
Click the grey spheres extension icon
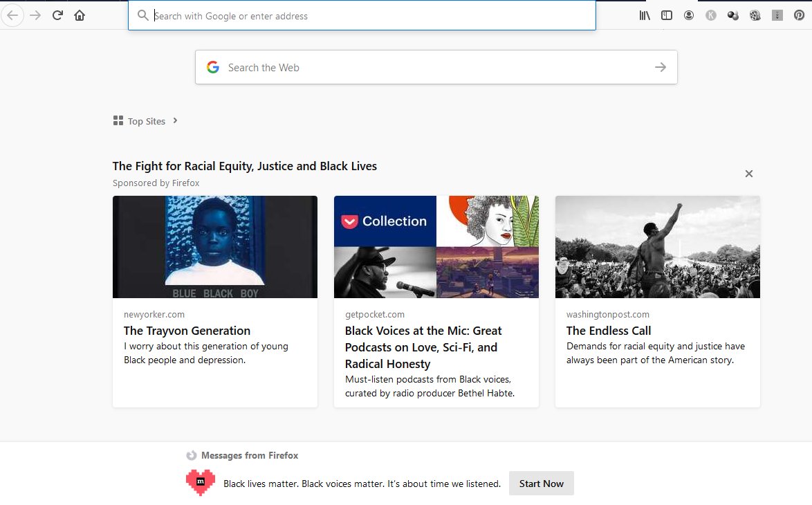tap(732, 15)
